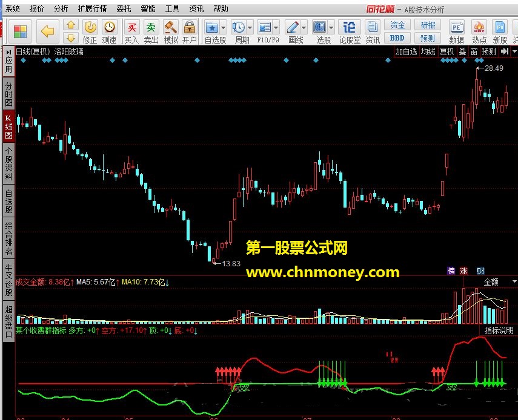Open the 委托 menu

pos(124,8)
